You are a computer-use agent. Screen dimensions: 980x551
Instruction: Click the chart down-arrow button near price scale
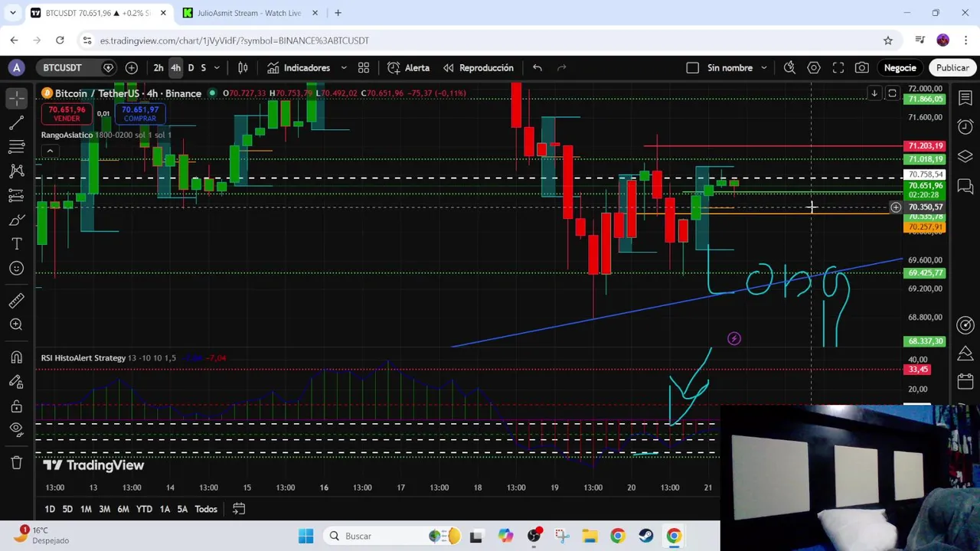pos(874,93)
